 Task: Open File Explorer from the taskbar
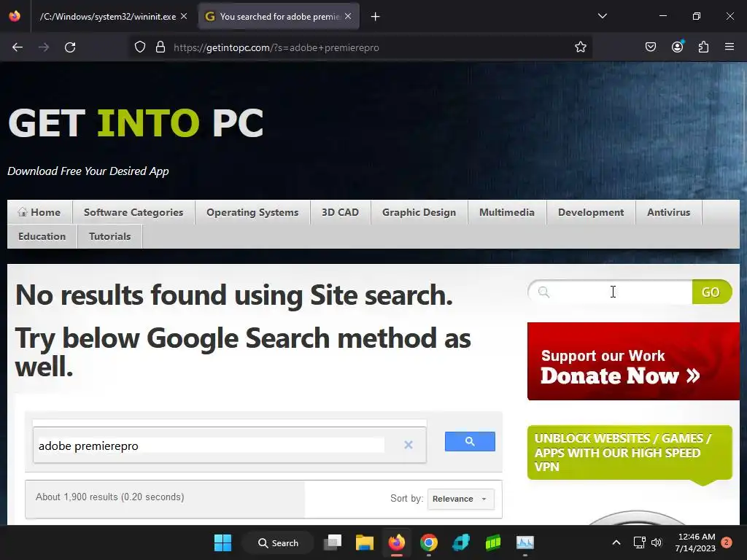(365, 542)
